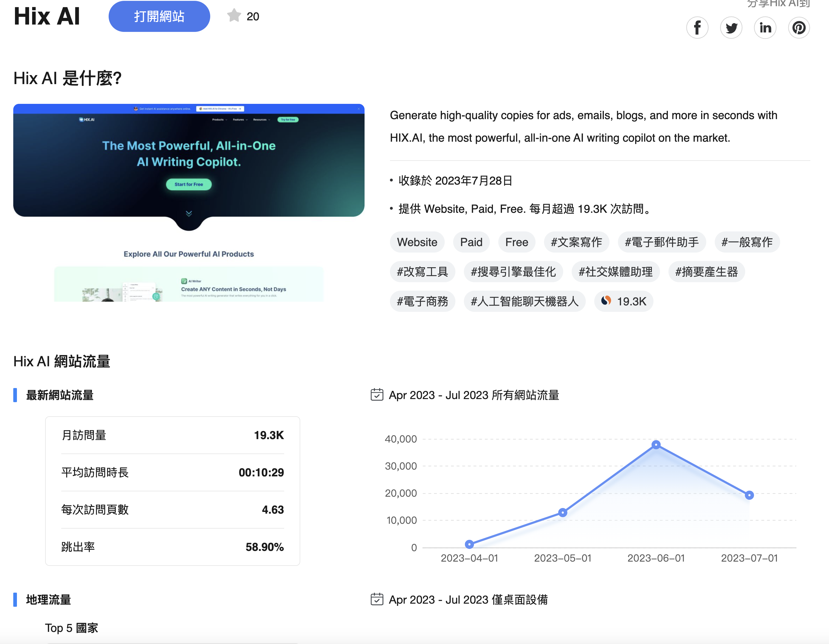Open the 打開網站 button

click(x=159, y=16)
